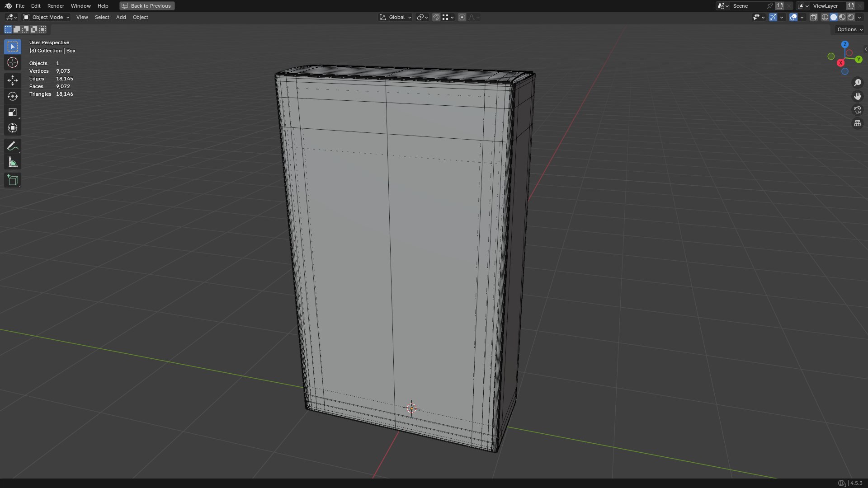Open the viewport Select menu
The image size is (868, 488).
coord(102,17)
